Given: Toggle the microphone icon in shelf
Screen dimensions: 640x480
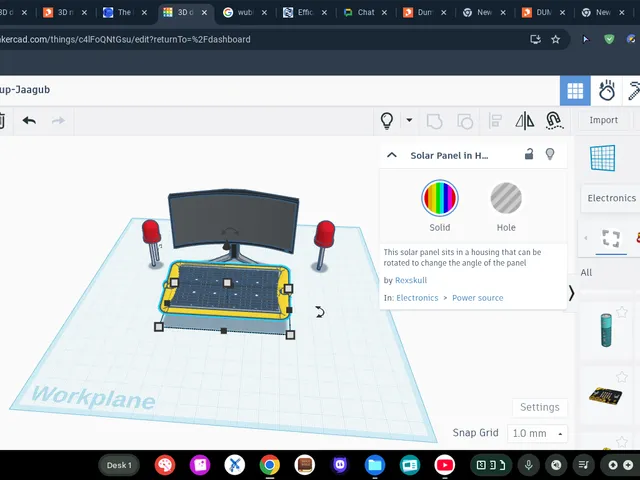Looking at the screenshot, I should [x=528, y=465].
